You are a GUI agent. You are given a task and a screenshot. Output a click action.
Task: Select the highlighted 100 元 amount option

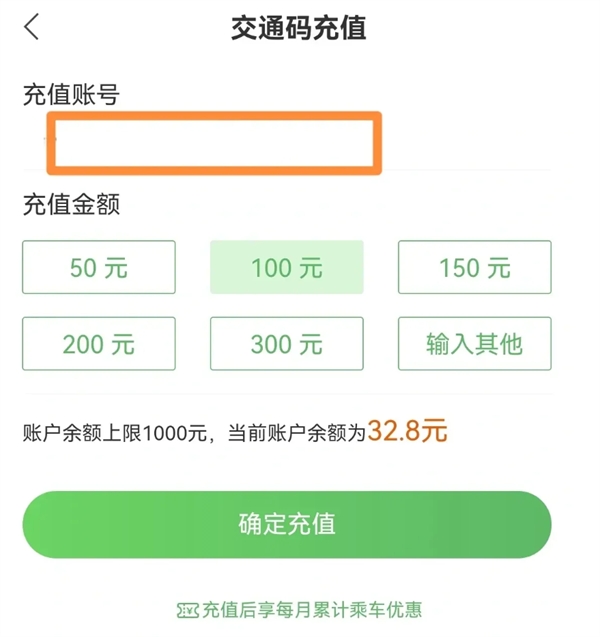[x=286, y=267]
